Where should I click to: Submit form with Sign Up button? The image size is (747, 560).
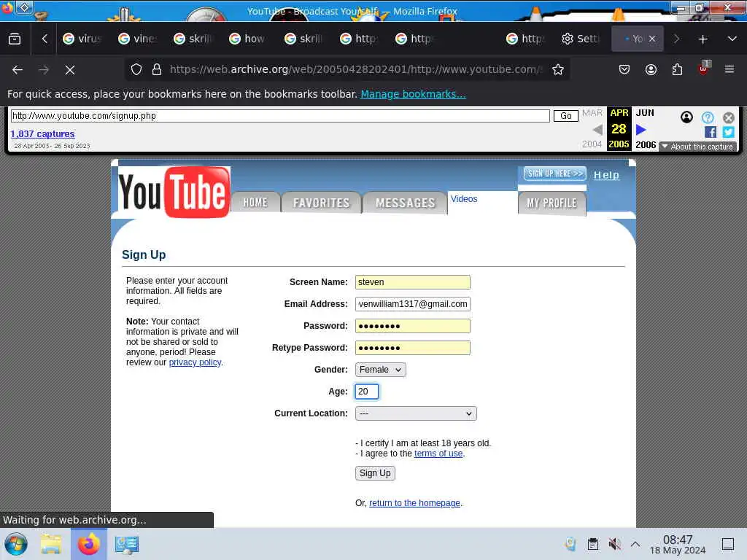[375, 472]
